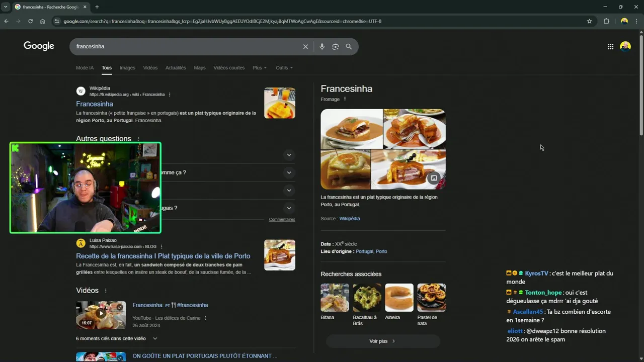Click the Chrome address bar URL

click(222, 21)
